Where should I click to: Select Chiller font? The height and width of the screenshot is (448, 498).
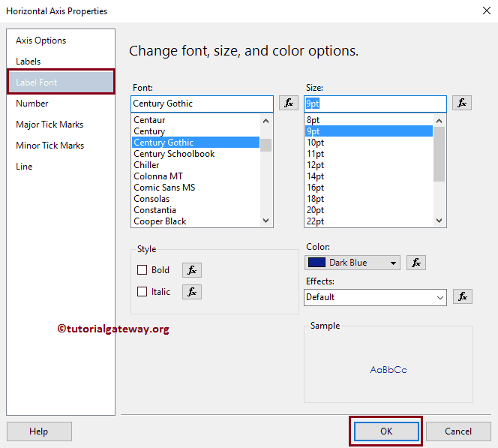[x=196, y=165]
